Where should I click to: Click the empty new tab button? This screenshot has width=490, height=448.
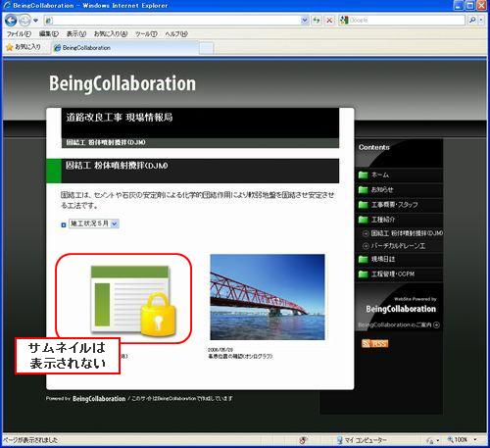tap(206, 48)
